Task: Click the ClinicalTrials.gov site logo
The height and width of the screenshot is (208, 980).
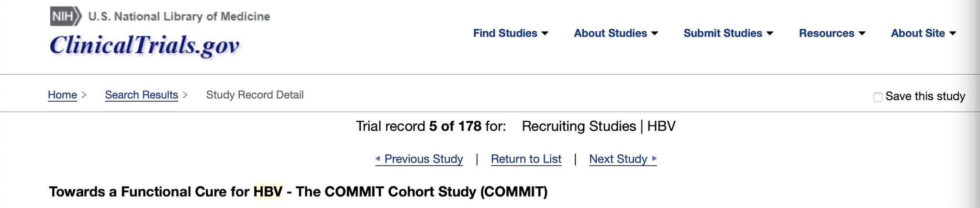Action: (x=144, y=46)
